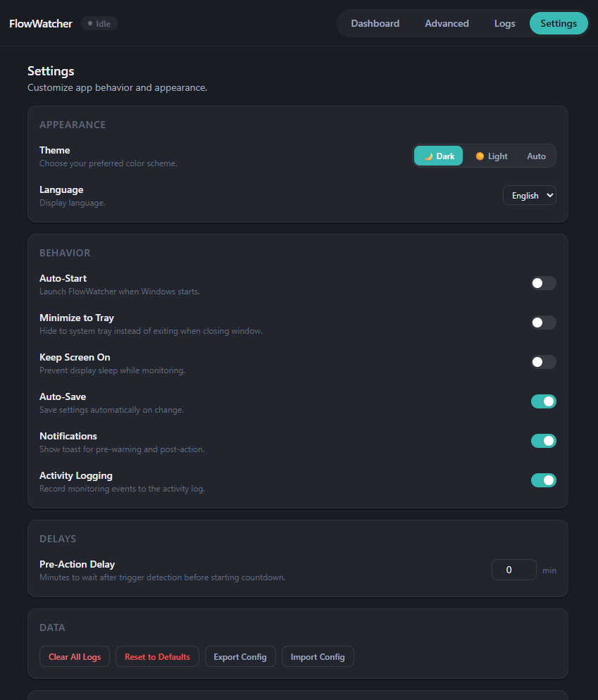598x700 pixels.
Task: Enable Keep Screen On
Action: tap(543, 361)
